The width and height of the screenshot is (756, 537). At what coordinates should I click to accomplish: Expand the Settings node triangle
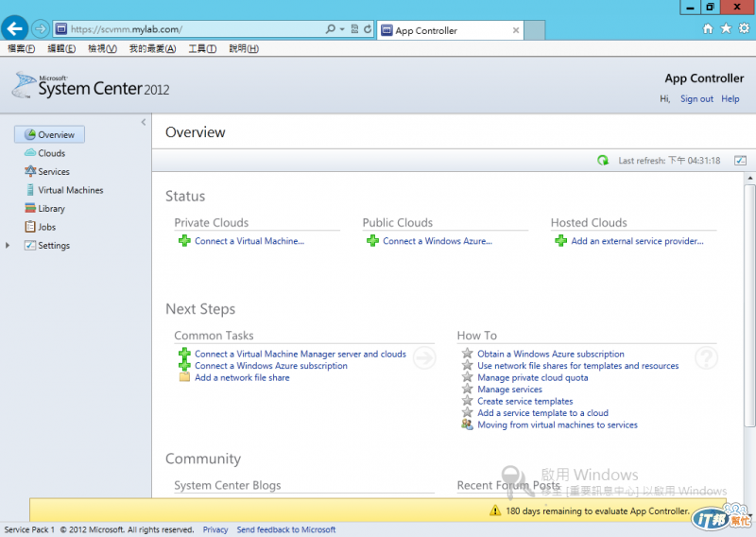8,245
